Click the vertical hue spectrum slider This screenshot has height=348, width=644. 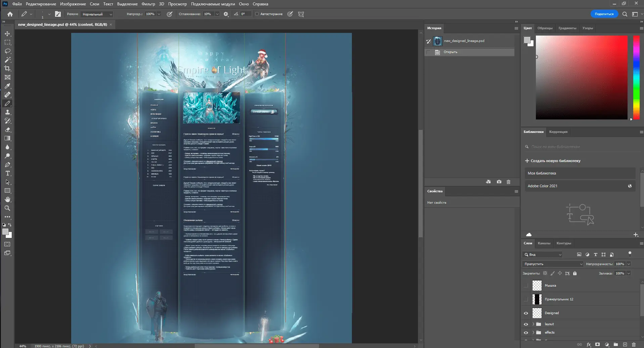[636, 77]
